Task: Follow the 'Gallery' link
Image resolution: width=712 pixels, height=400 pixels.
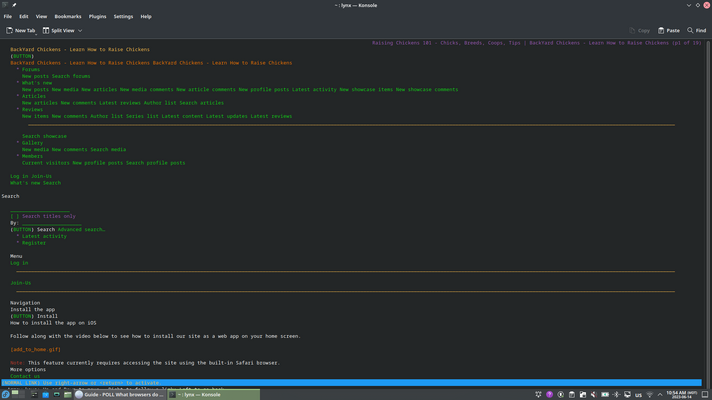Action: 32,143
